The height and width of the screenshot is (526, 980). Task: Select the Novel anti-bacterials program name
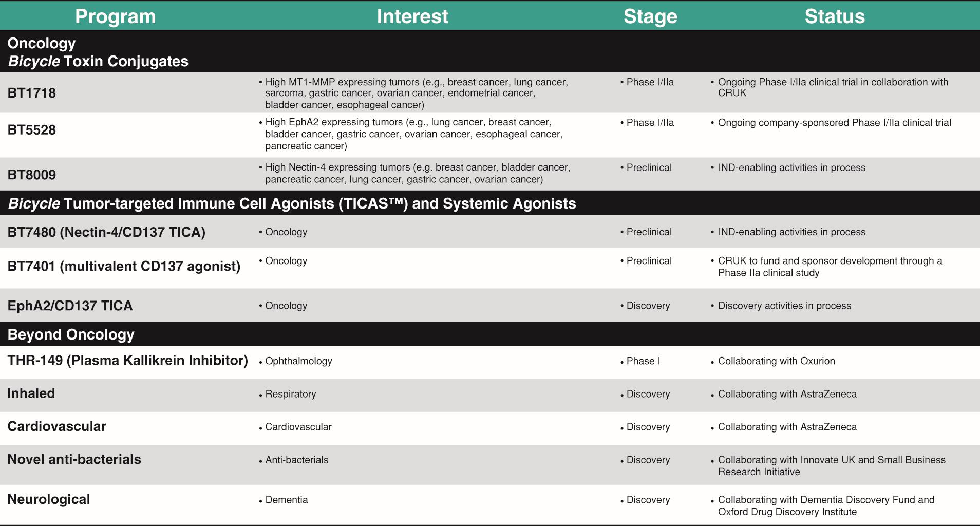coord(74,459)
